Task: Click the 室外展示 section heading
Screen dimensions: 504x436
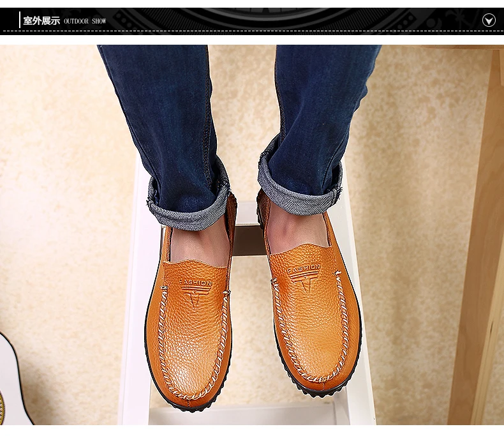Action: pyautogui.click(x=41, y=21)
